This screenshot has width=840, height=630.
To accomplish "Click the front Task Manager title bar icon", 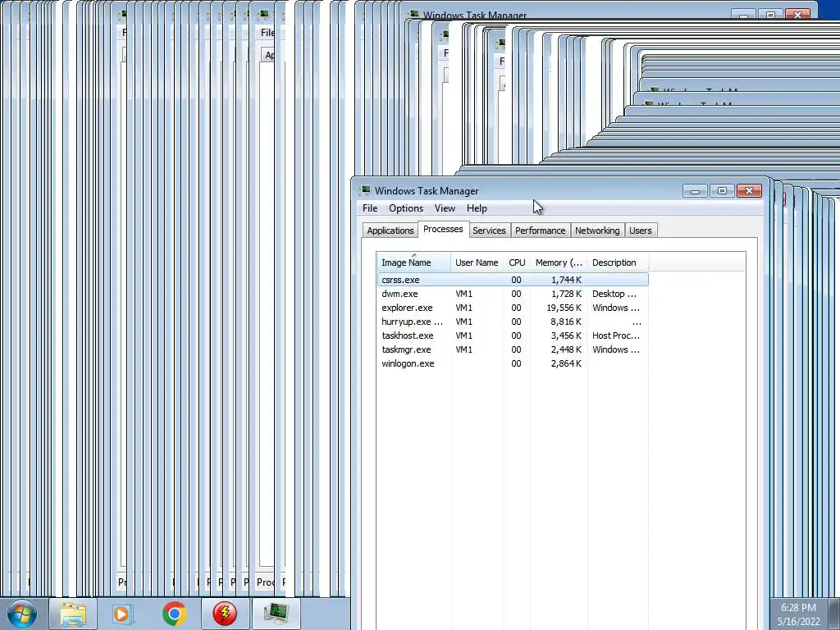I will (x=365, y=190).
